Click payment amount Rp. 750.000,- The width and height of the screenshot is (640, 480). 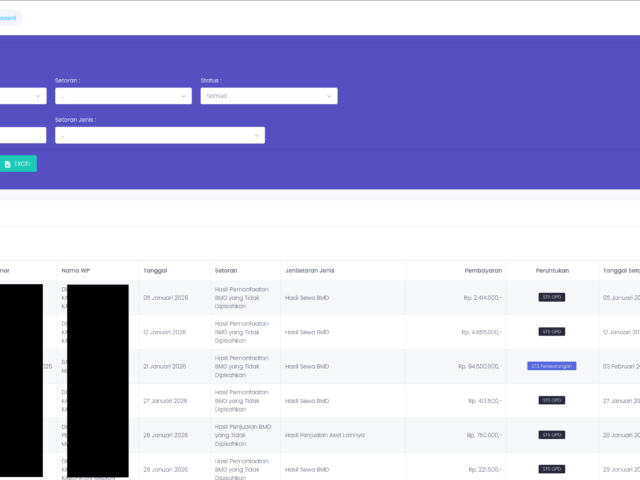coord(484,436)
